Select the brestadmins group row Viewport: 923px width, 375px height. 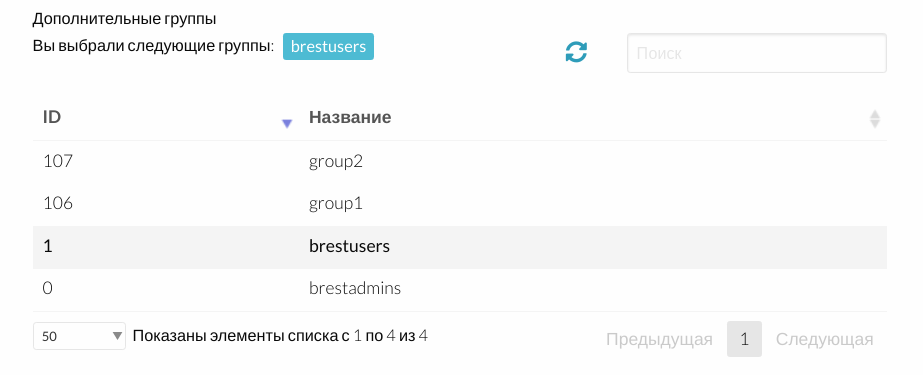460,290
